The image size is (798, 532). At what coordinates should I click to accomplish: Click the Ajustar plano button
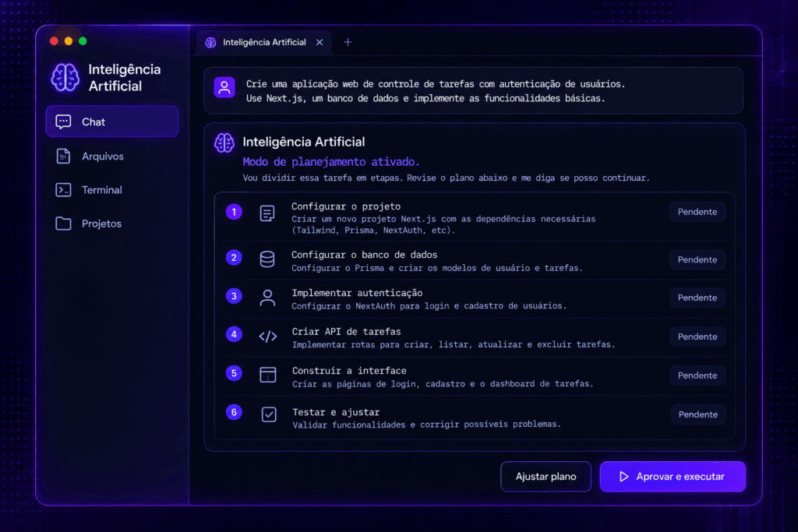546,477
